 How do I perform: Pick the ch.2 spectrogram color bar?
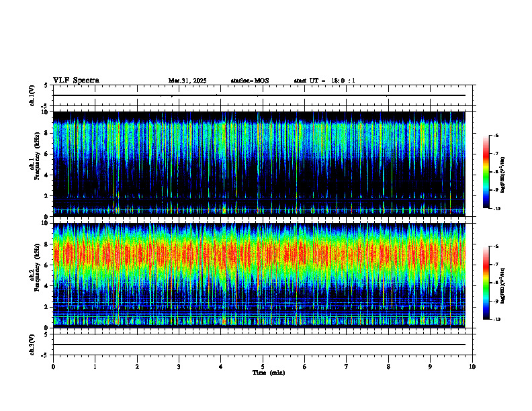tap(486, 283)
